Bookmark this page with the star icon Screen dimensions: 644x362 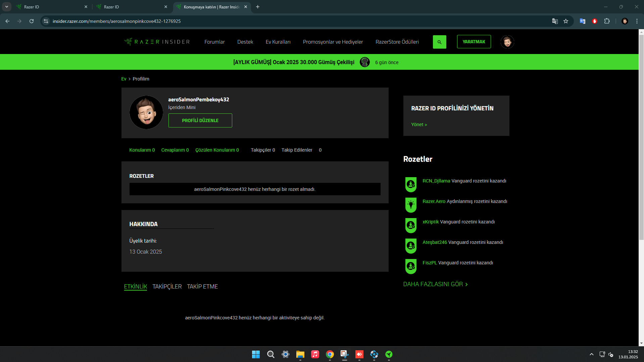(566, 21)
